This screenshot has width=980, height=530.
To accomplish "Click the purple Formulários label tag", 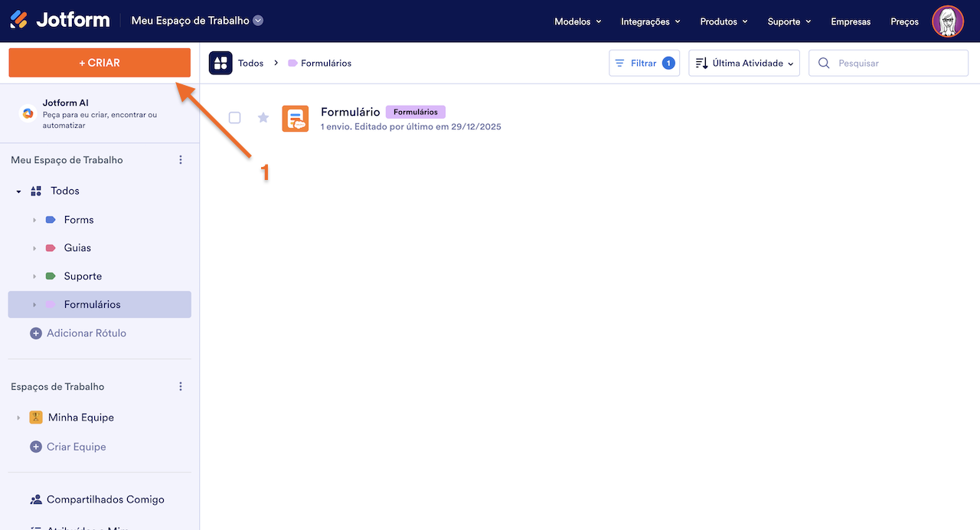I will click(415, 112).
